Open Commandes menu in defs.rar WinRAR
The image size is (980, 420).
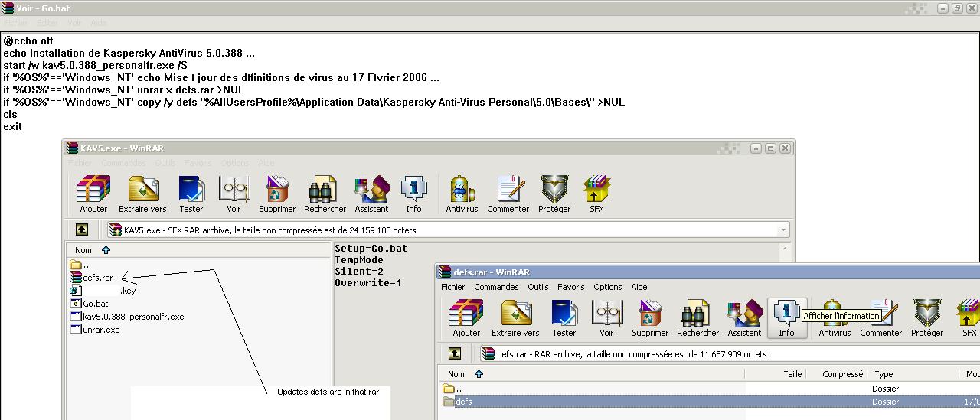point(496,287)
